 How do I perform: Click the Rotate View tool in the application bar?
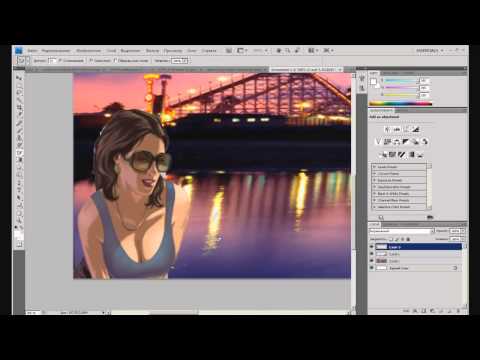297,51
